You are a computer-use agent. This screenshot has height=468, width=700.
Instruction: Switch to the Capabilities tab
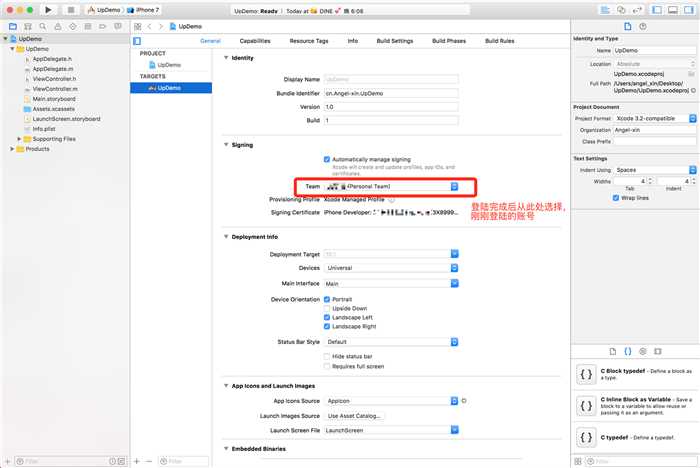pos(255,41)
